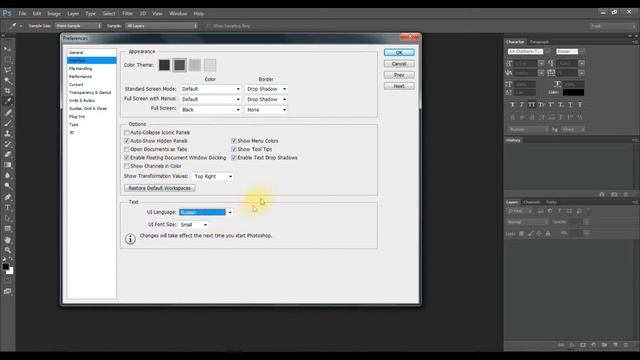Select the Gradient tool
The width and height of the screenshot is (640, 360).
coord(8,165)
